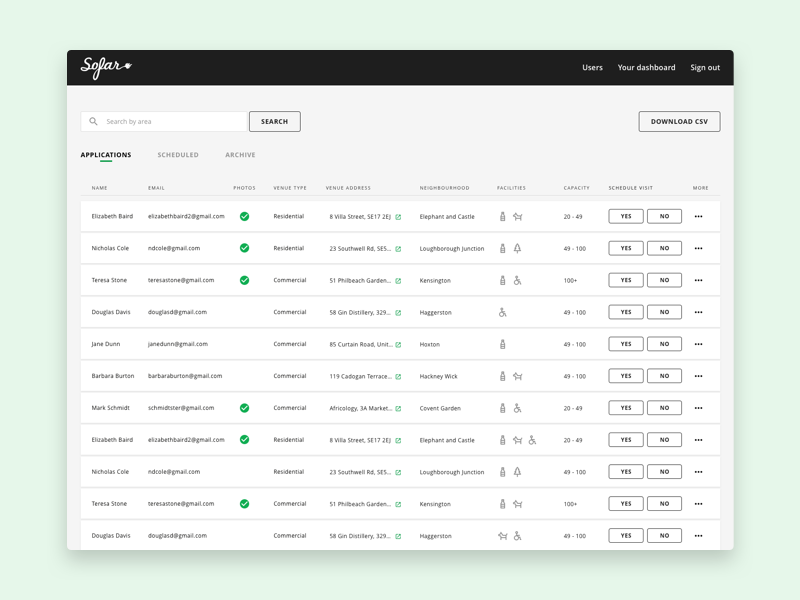Open external link icon beside 119 Cadogan Terrace address
The height and width of the screenshot is (600, 800).
click(398, 377)
